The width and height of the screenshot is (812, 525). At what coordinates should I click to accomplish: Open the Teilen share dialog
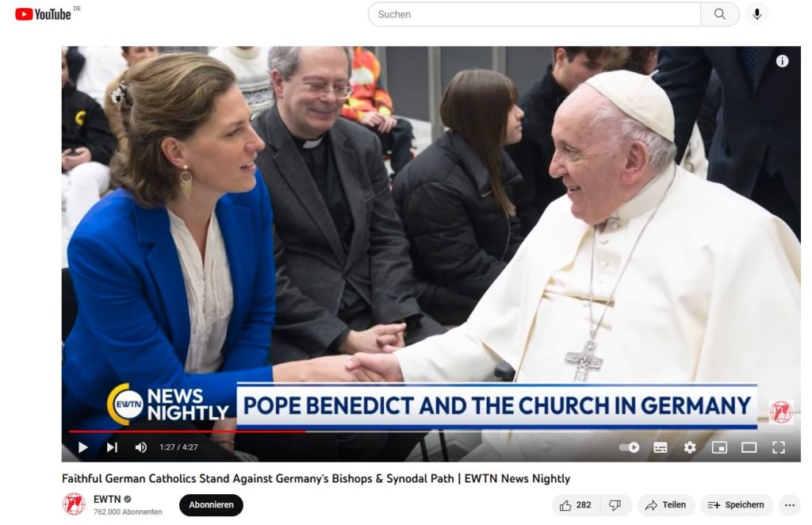click(665, 505)
